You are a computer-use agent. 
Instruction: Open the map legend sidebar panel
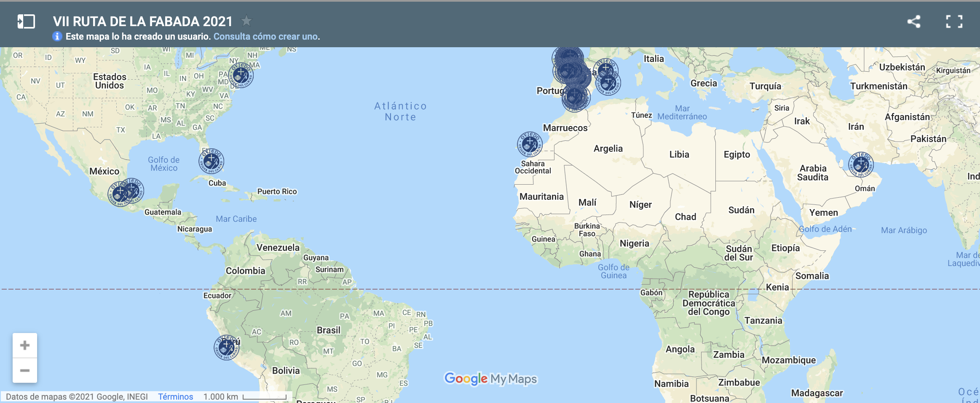[26, 21]
